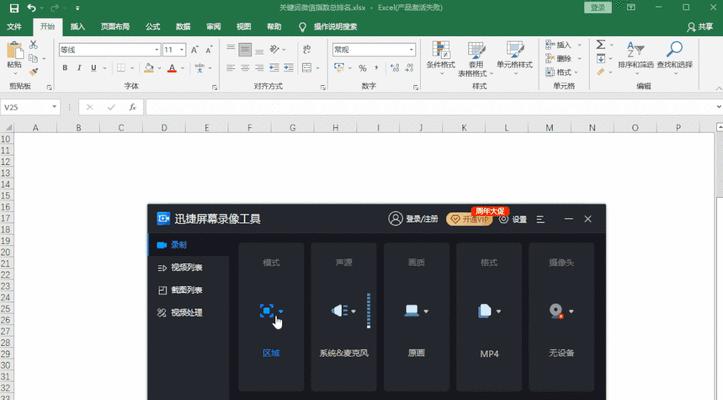Screen dimensions: 723x400
Task: Click Format cells button
Action: (x=558, y=72)
